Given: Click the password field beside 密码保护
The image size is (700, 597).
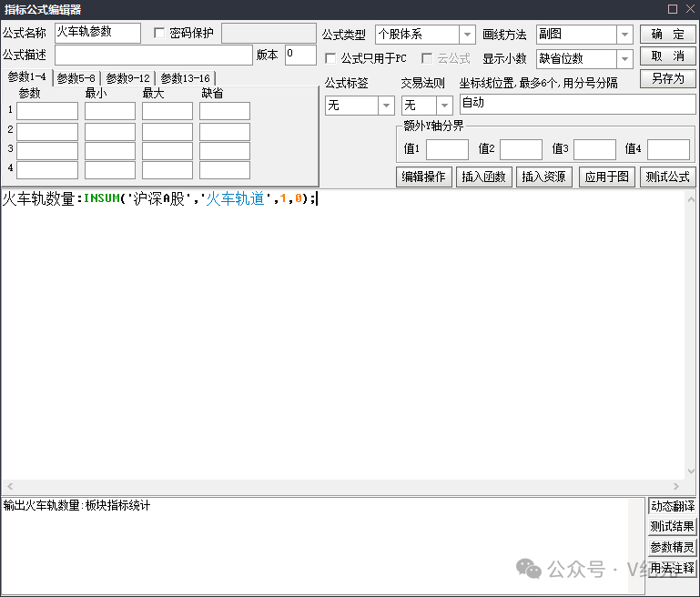Looking at the screenshot, I should (x=269, y=33).
